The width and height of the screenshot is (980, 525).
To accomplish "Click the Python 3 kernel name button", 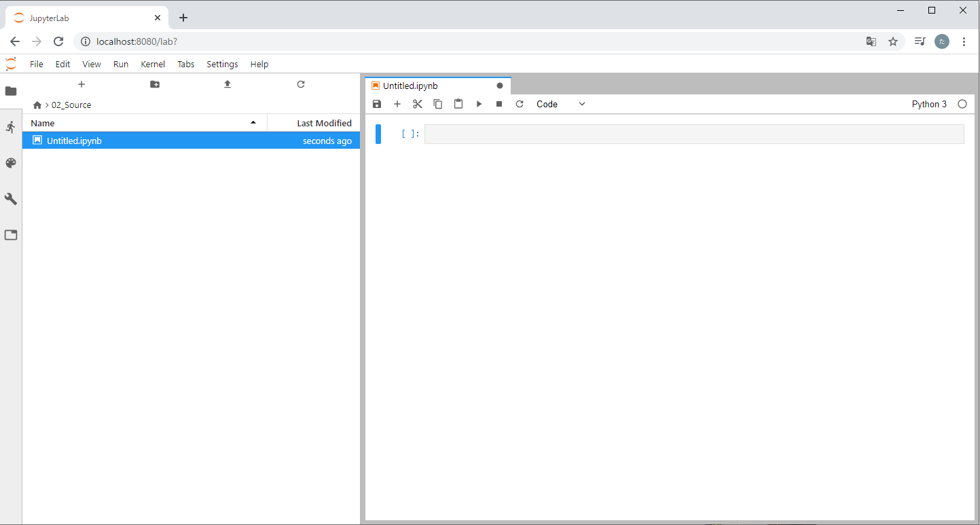I will [929, 104].
